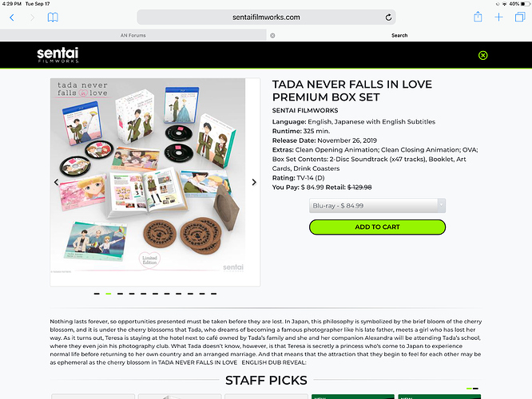532x399 pixels.
Task: Show next product image with right arrow
Action: pyautogui.click(x=254, y=182)
